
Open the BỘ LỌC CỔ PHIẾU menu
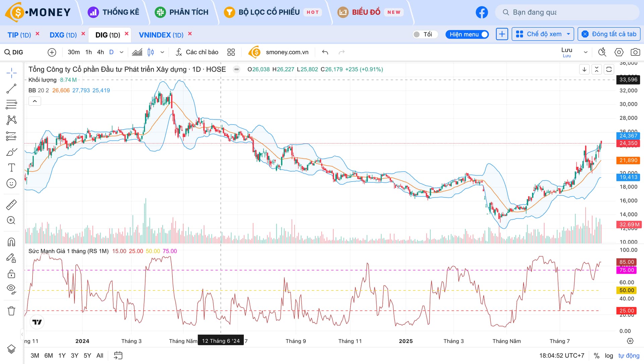point(269,12)
